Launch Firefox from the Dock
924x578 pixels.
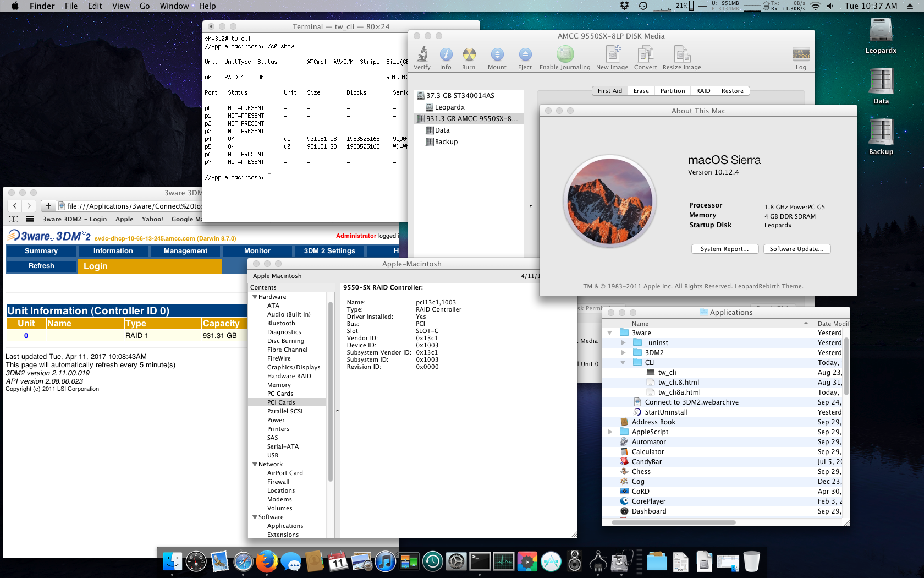pyautogui.click(x=267, y=561)
